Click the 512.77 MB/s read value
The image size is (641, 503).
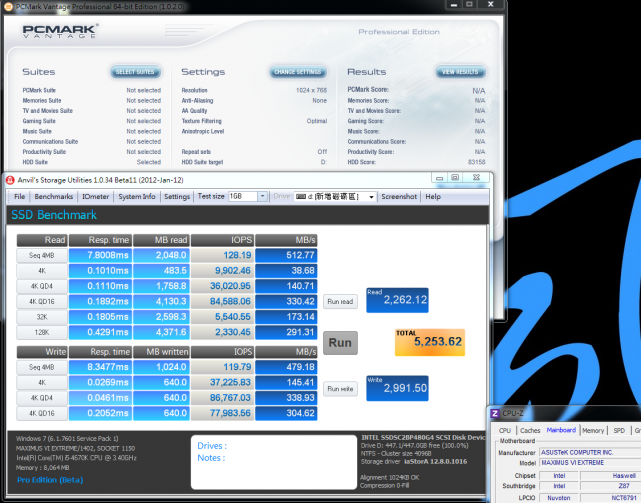[286, 256]
